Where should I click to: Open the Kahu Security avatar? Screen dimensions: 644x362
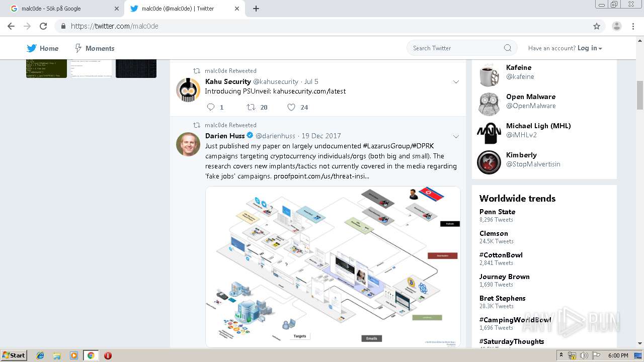coord(188,90)
